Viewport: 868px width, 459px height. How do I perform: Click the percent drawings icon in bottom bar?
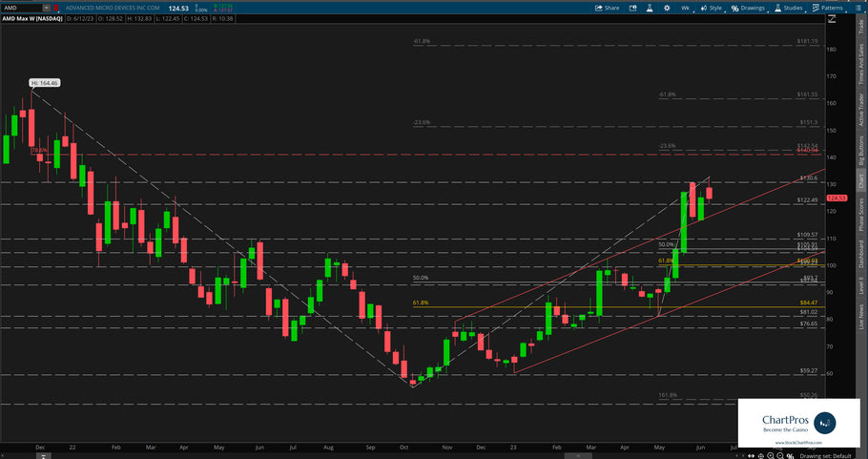point(790,456)
